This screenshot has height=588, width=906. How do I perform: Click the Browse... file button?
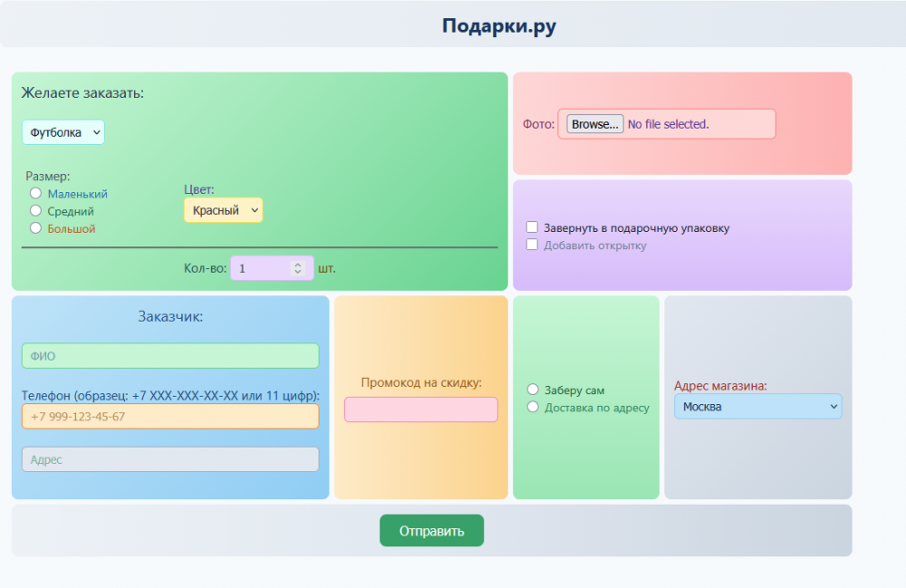pos(594,123)
